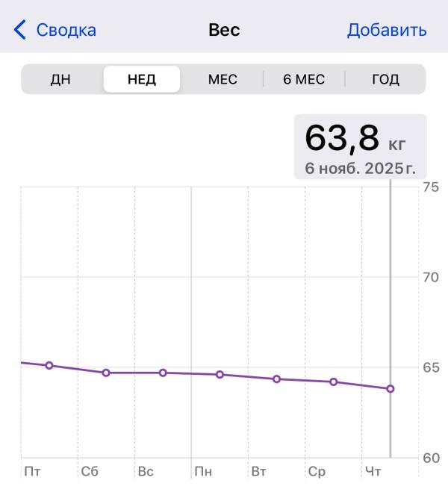Select the НЕД tab
This screenshot has width=448, height=501.
tap(142, 79)
